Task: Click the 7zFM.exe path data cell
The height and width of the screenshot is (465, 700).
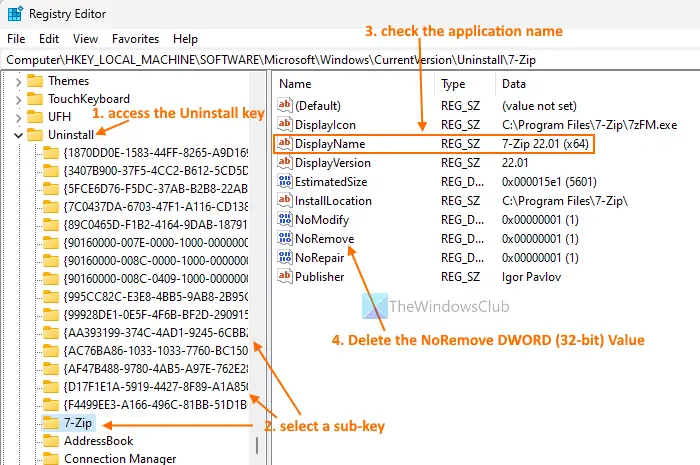Action: [x=589, y=125]
